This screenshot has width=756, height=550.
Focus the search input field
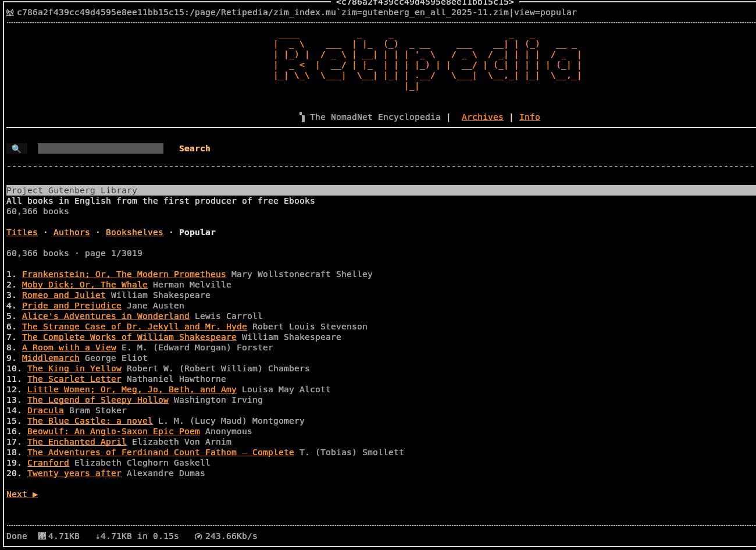point(101,148)
